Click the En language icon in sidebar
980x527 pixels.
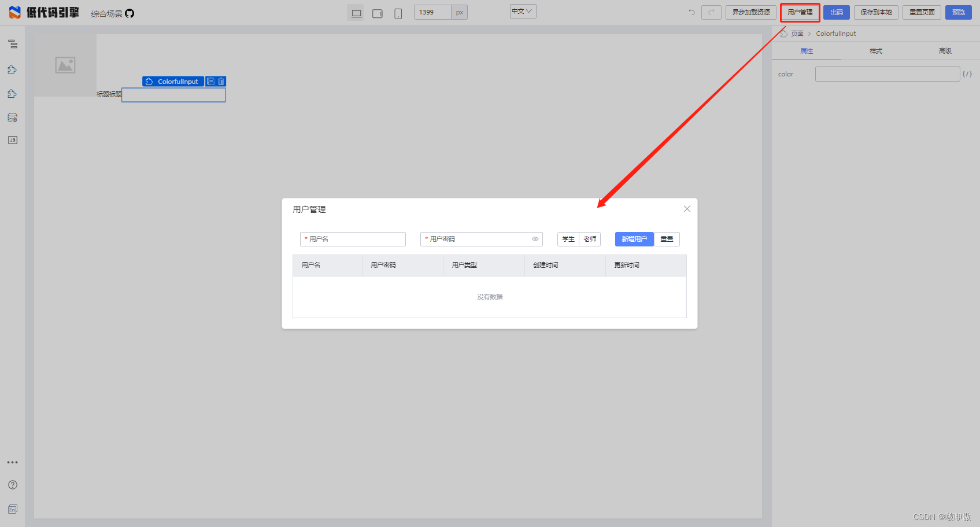13,509
